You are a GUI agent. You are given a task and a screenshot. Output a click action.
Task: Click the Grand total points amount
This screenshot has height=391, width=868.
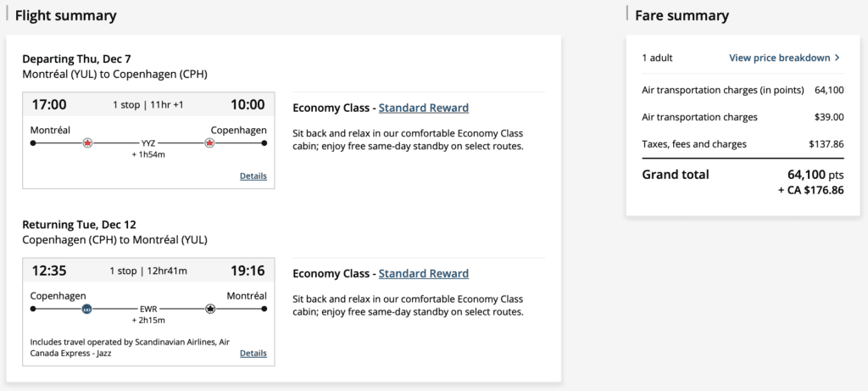[815, 175]
